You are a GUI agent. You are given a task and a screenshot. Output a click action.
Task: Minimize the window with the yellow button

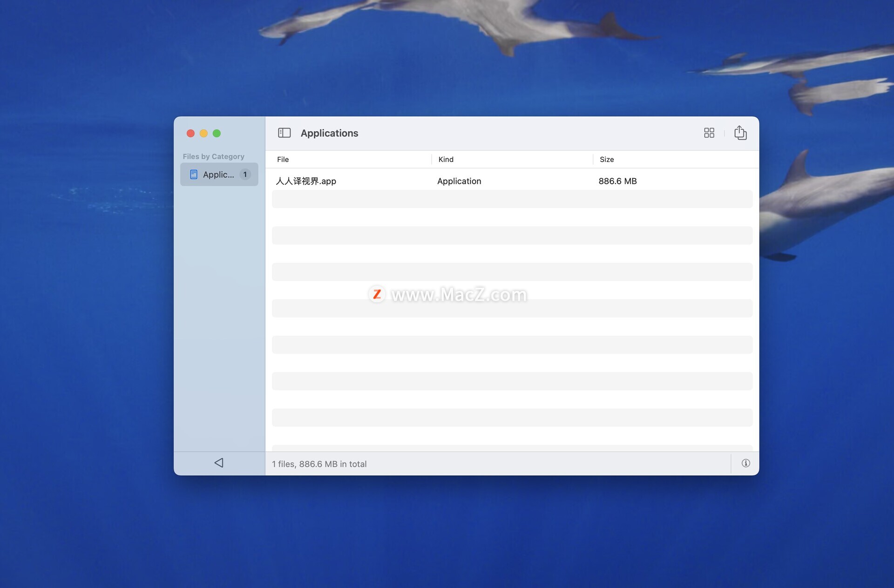pyautogui.click(x=203, y=133)
